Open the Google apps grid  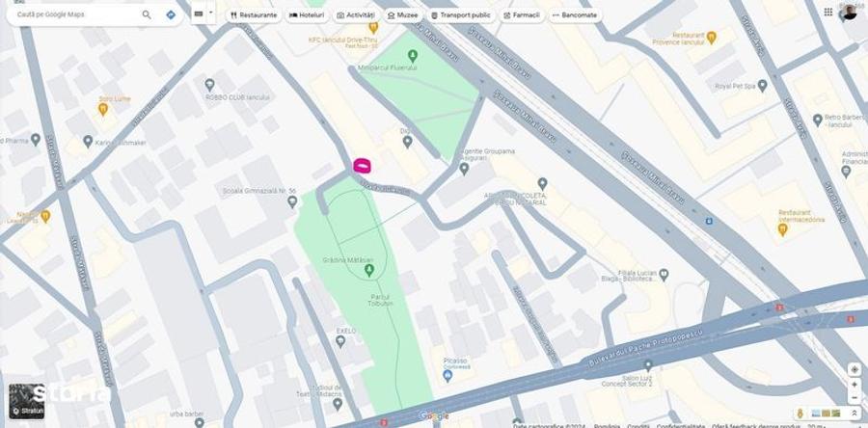point(827,12)
